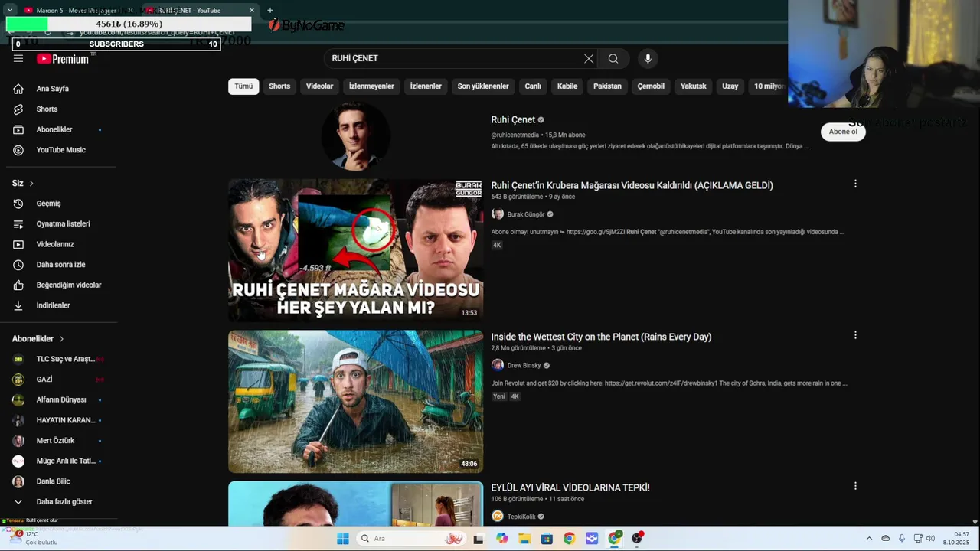Open a new browser tab
The image size is (980, 551).
[269, 11]
